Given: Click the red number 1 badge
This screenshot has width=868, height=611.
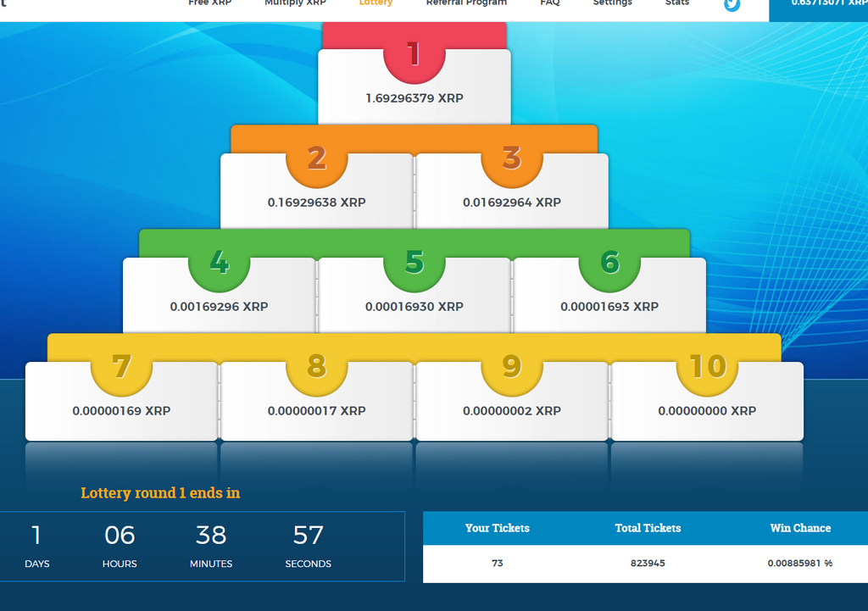Looking at the screenshot, I should (x=414, y=54).
